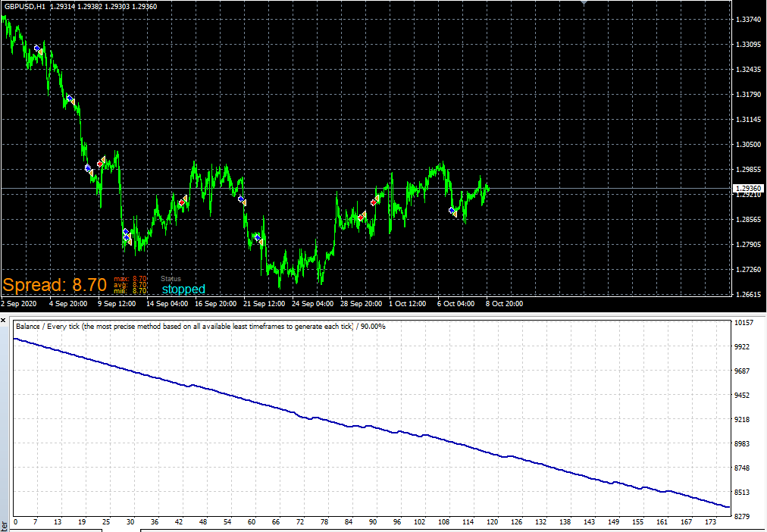Click the '8 Oct 20:00' time label
This screenshot has height=532, width=767.
pos(504,304)
